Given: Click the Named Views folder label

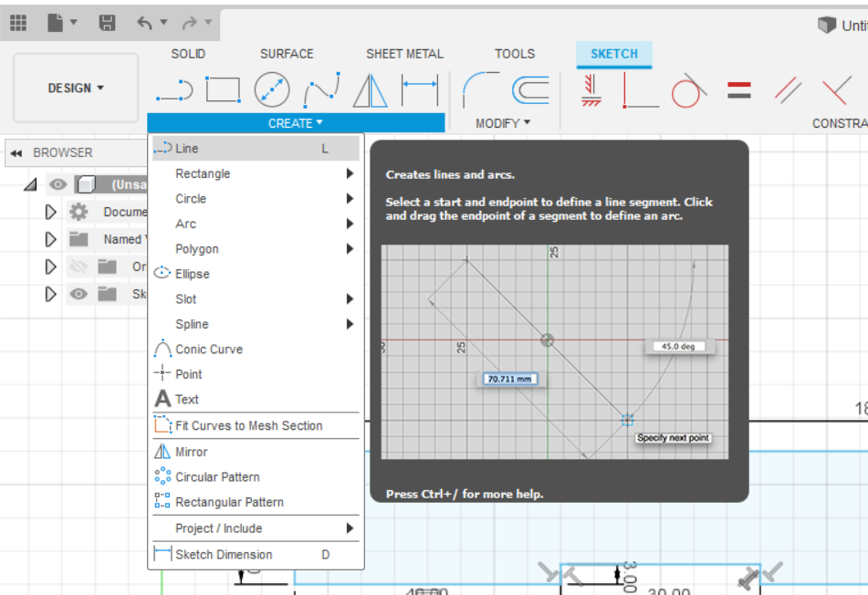Looking at the screenshot, I should 125,239.
